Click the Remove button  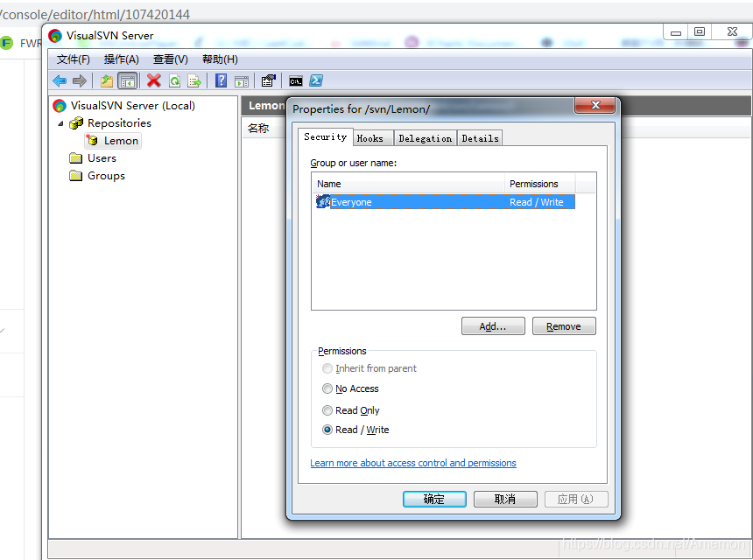click(x=564, y=326)
